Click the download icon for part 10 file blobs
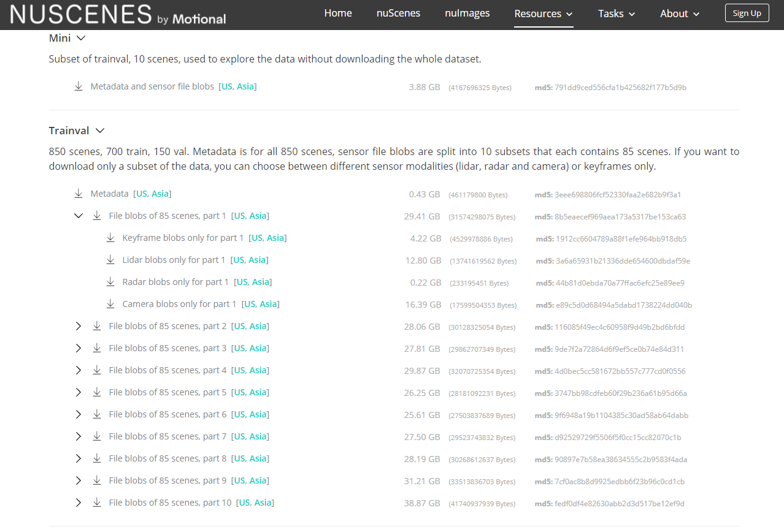 pos(97,503)
